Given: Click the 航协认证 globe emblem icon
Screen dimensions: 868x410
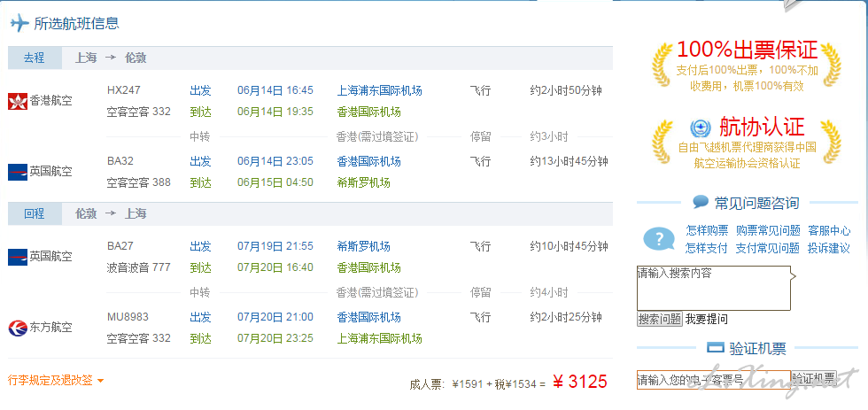Looking at the screenshot, I should pos(701,128).
